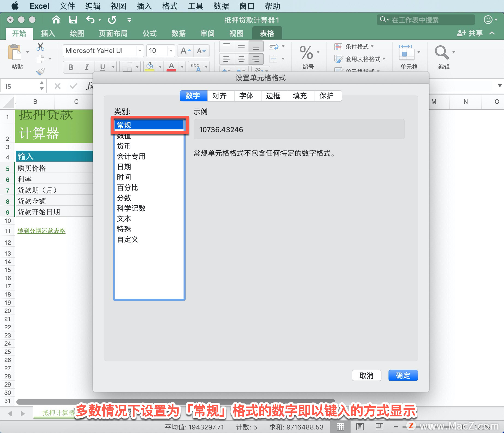
Task: Click the fill color paint bucket icon
Action: pyautogui.click(x=150, y=66)
